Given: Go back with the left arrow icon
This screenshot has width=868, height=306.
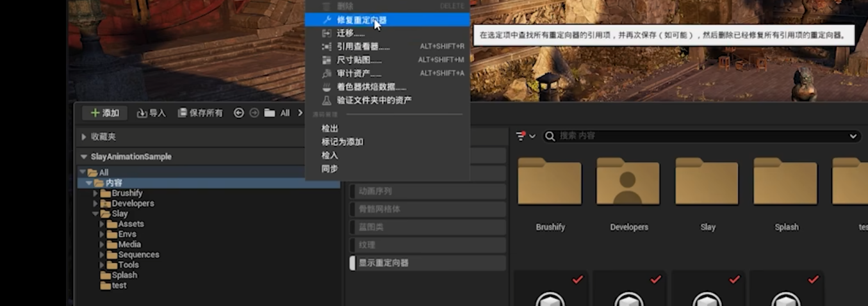Looking at the screenshot, I should tap(239, 113).
